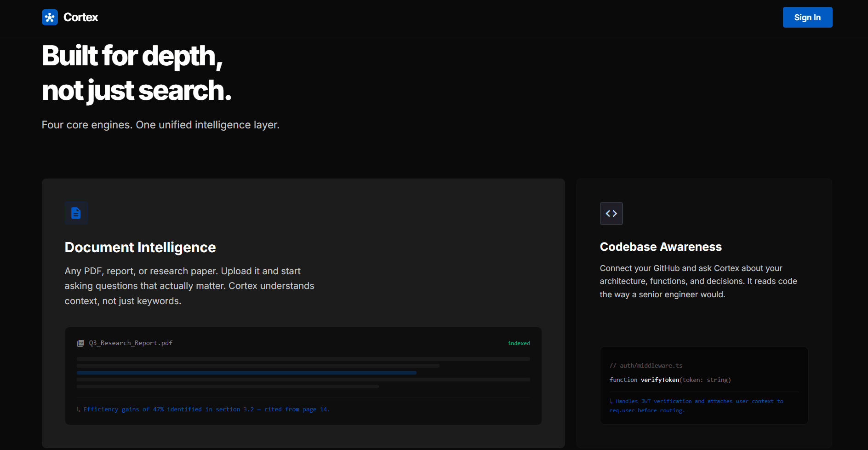
Task: Click the "Codebase Awareness" heading
Action: coord(661,247)
